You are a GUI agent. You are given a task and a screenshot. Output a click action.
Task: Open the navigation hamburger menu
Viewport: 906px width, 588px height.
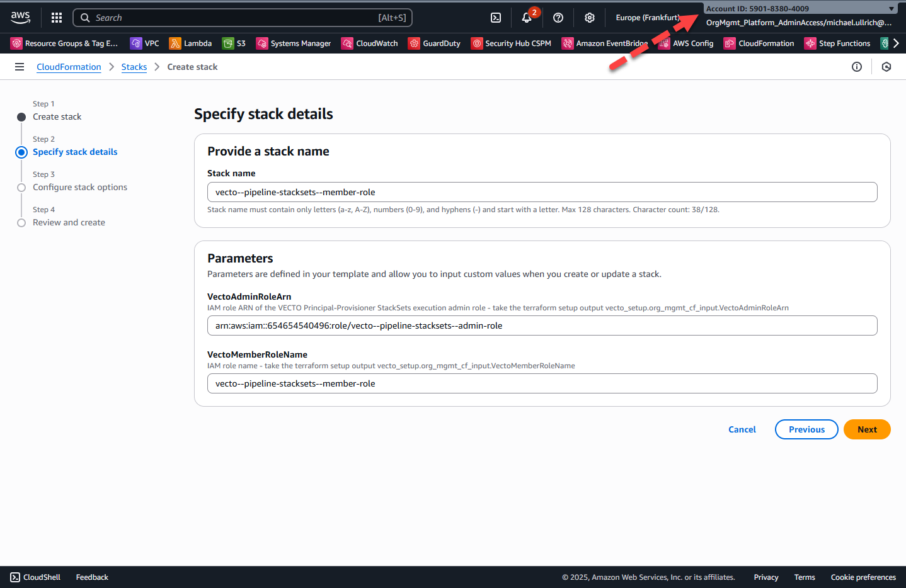20,66
